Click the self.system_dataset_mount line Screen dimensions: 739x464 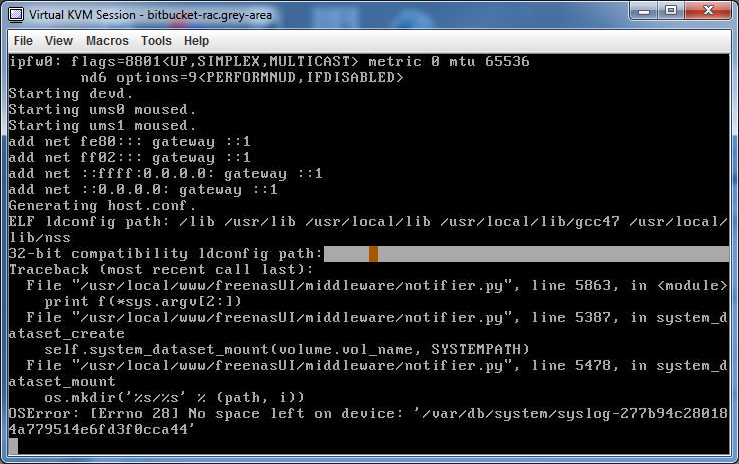287,350
